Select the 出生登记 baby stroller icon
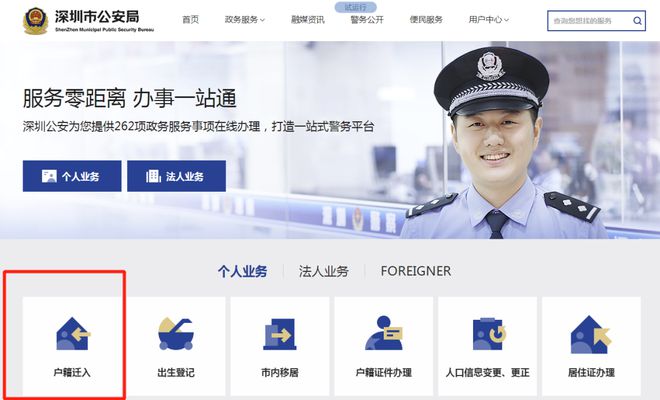Viewport: 660px width, 400px height. pyautogui.click(x=176, y=334)
